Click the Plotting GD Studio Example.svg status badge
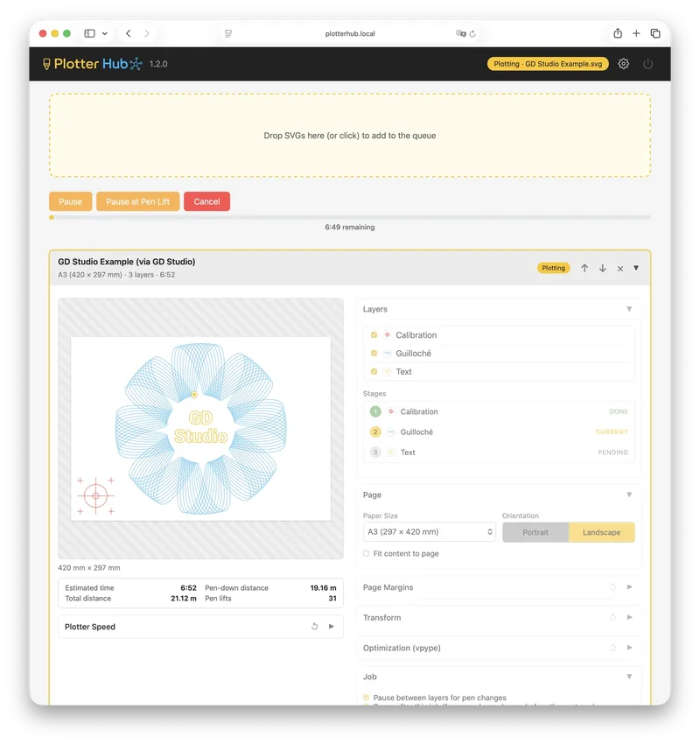700x744 pixels. [548, 64]
